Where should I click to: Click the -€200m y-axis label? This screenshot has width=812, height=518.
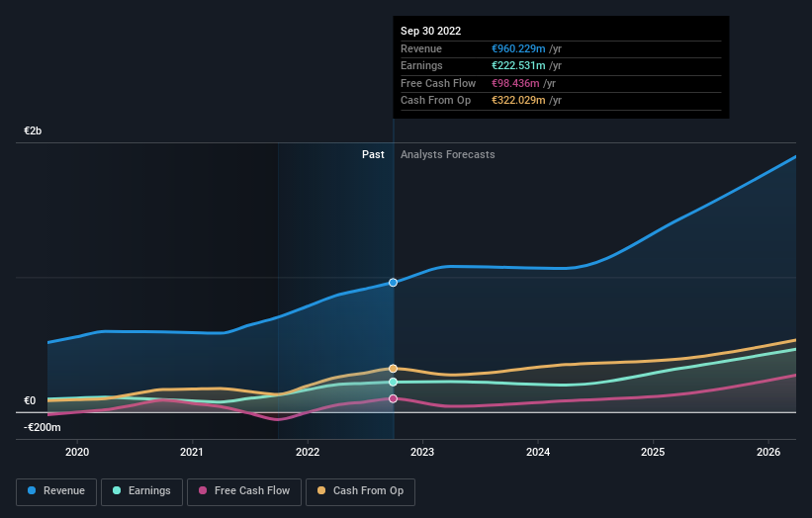point(42,427)
